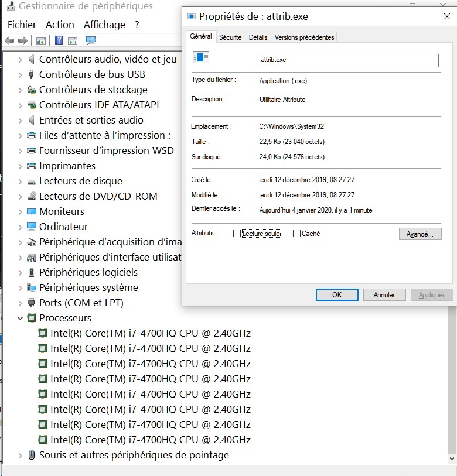The width and height of the screenshot is (457, 476).
Task: Click the Annuler button
Action: (384, 294)
